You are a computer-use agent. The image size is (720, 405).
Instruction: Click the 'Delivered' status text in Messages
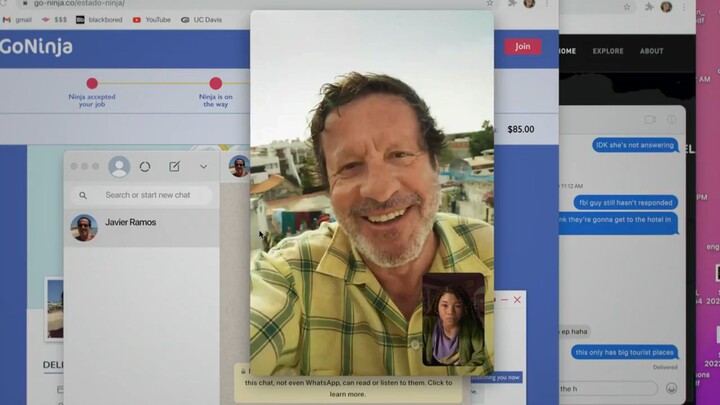tap(665, 367)
